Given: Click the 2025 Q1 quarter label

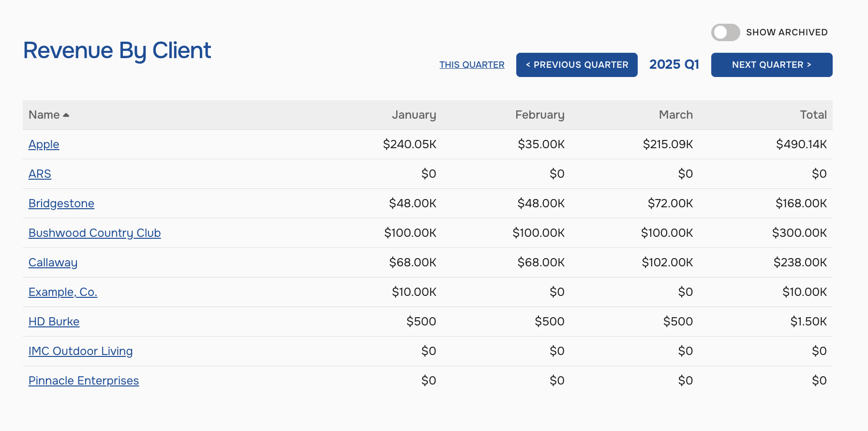Looking at the screenshot, I should 674,65.
